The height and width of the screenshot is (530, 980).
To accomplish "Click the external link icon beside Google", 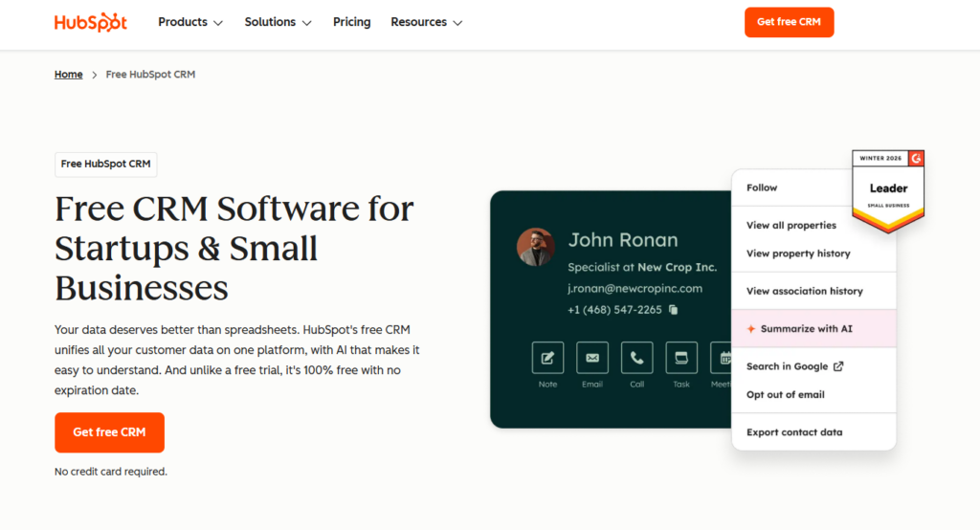I will (x=838, y=366).
